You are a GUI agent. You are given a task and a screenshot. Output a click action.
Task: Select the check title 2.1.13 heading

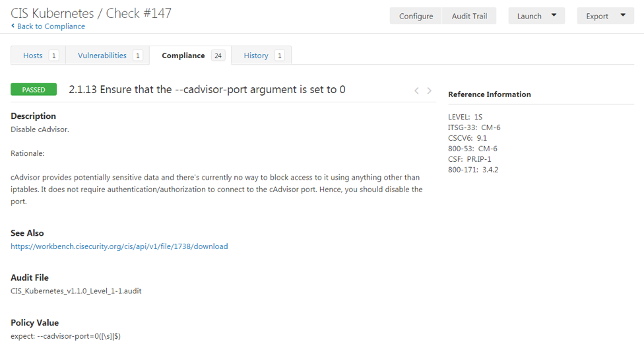point(207,90)
